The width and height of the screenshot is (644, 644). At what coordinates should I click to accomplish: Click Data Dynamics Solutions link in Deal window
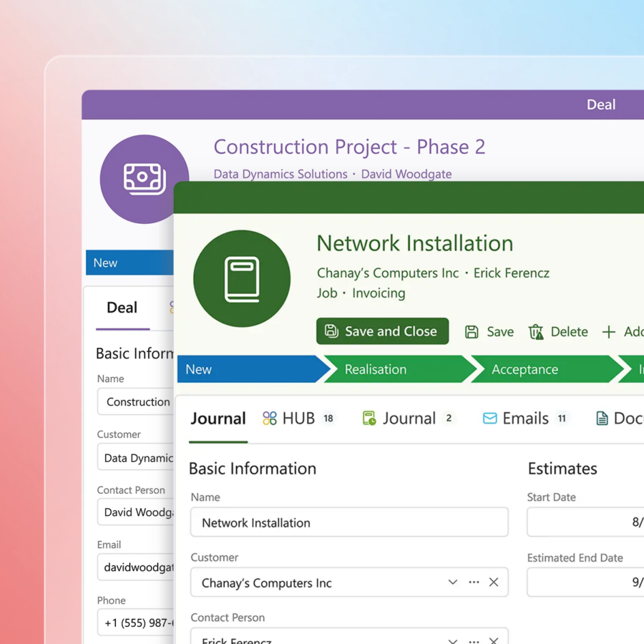280,174
